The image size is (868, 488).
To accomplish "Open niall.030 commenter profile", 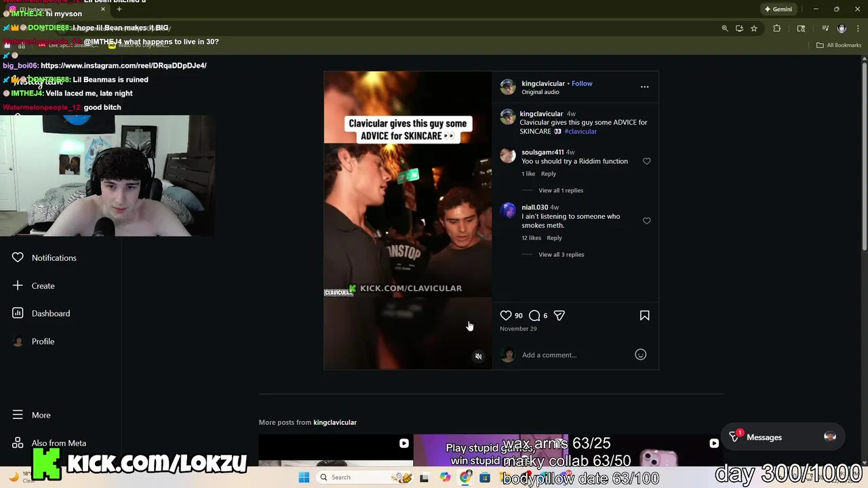I will click(534, 207).
